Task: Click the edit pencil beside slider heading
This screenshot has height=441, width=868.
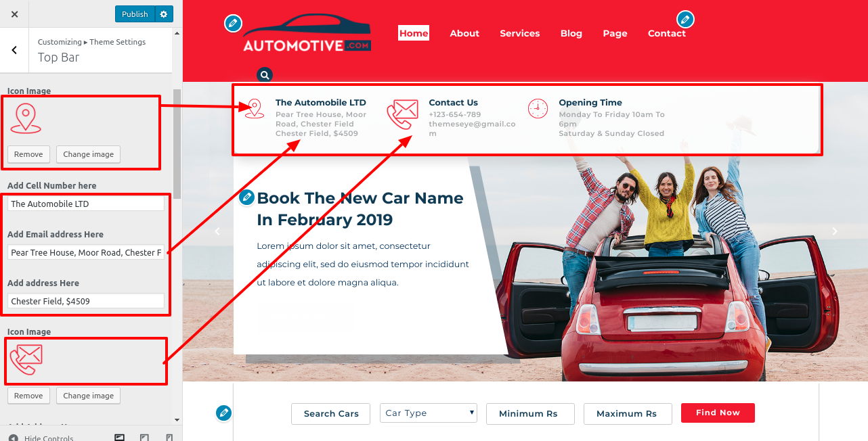Action: 247,198
